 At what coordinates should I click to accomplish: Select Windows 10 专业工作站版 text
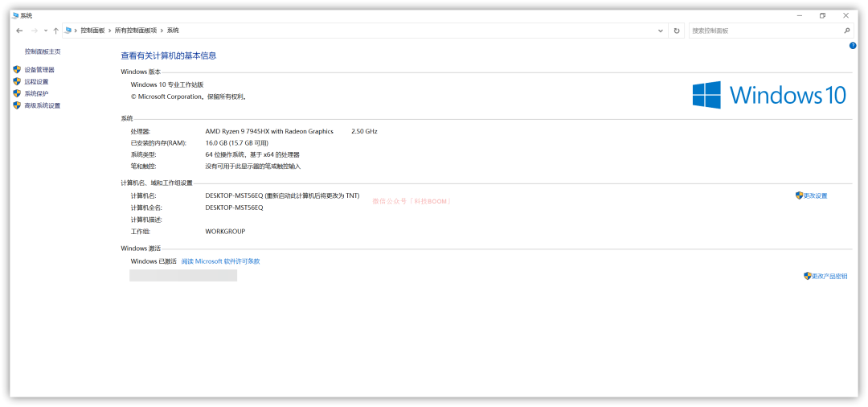[167, 84]
